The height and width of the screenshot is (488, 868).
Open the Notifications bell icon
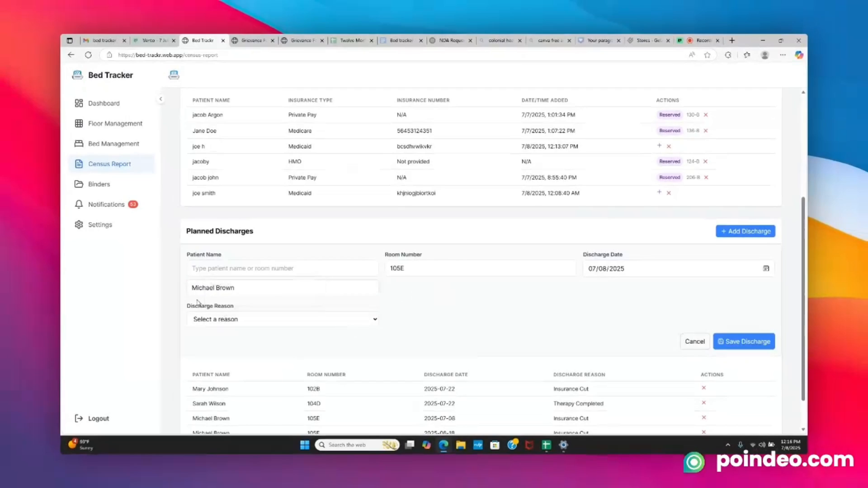tap(79, 204)
